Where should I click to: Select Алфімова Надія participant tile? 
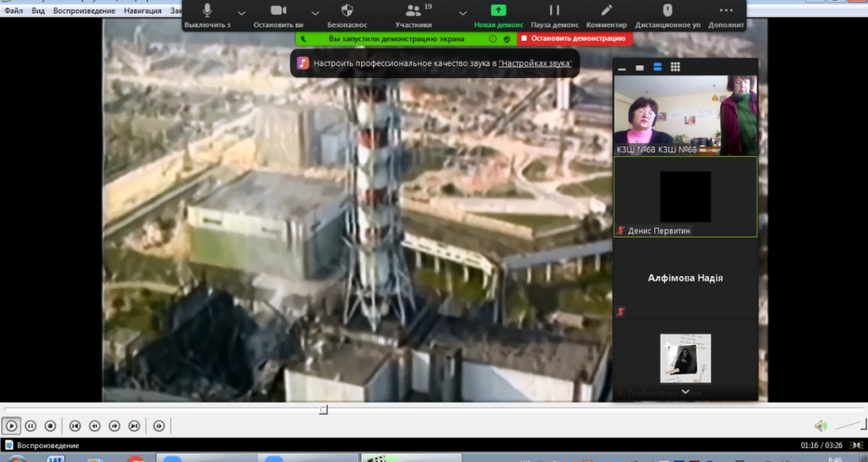685,278
